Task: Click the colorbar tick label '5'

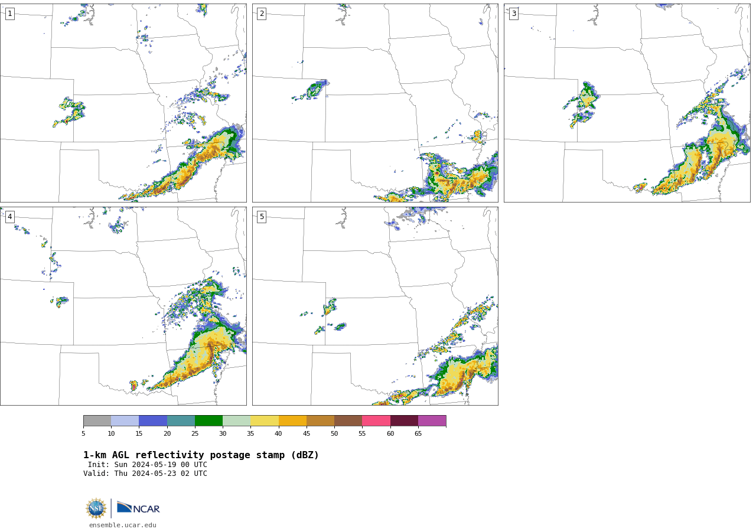Action: pos(83,433)
